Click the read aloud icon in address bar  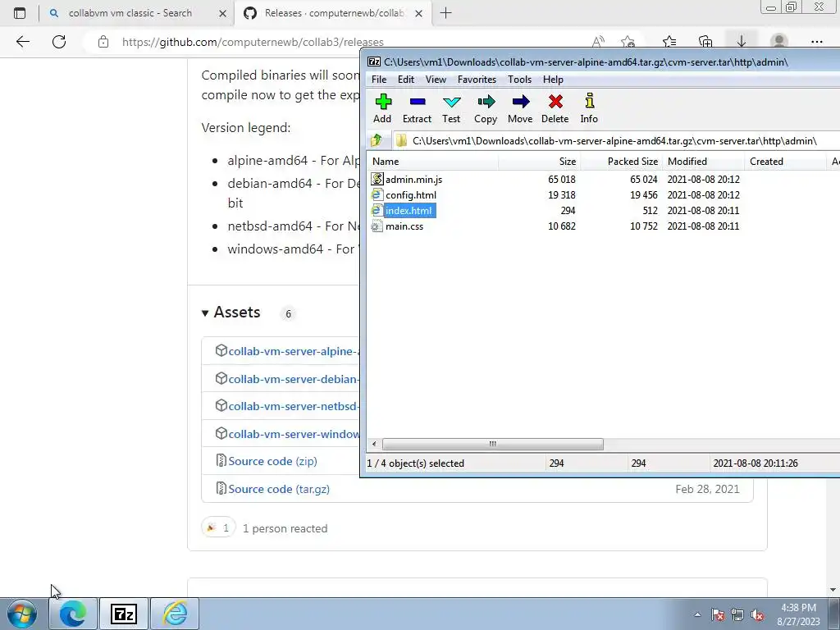(x=598, y=41)
